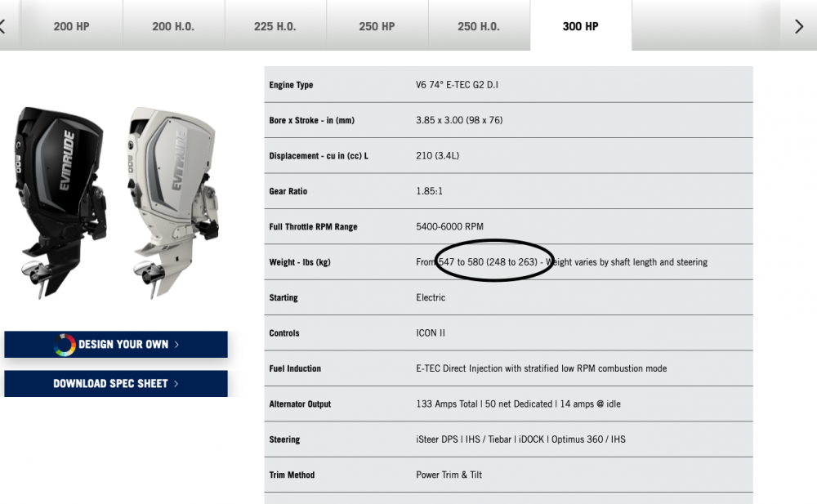Click the Alternator Output label
This screenshot has height=504, width=817.
click(300, 404)
